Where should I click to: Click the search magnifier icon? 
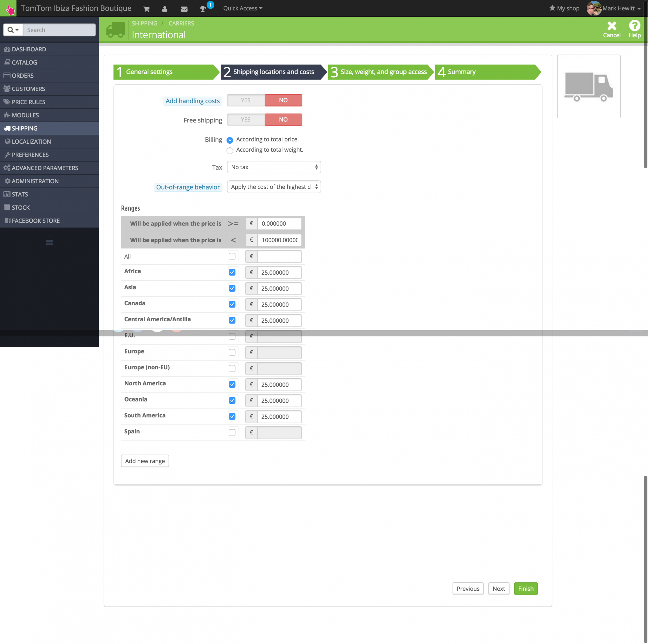[11, 30]
